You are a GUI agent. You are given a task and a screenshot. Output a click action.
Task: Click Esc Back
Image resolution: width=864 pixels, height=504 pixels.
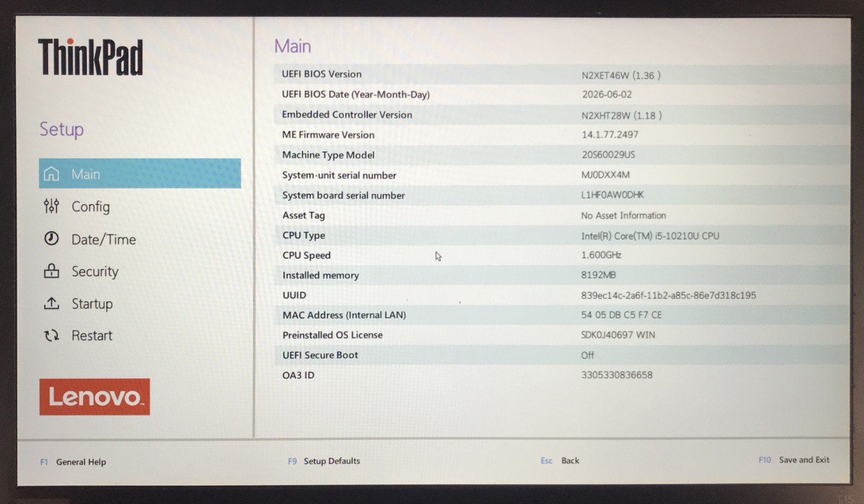(559, 460)
